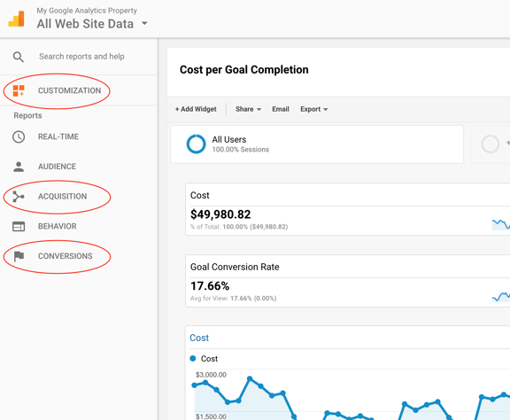Click the Cost chart widget title link
The height and width of the screenshot is (420, 510).
[199, 338]
